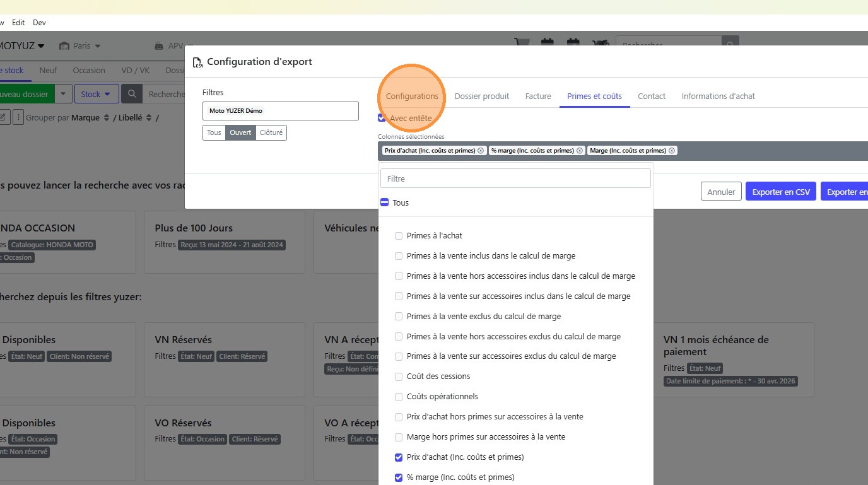Remove the "Marge (Inc. coûts et primes)" column chip

672,151
